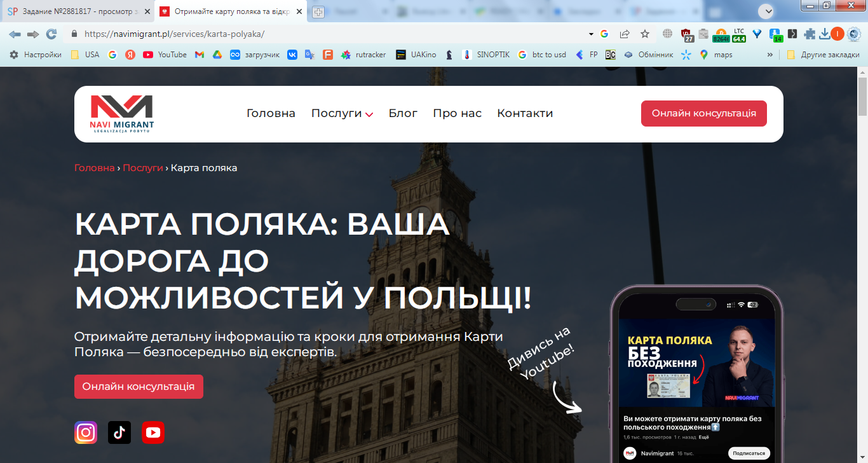Viewport: 868px width, 463px height.
Task: Close the Отримайте карту поляка tab
Action: pyautogui.click(x=299, y=11)
